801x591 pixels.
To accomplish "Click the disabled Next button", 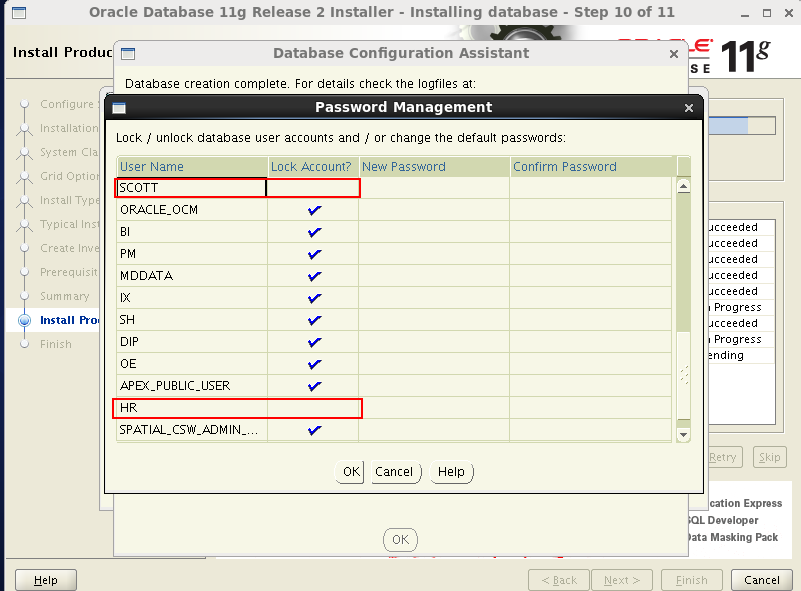I will [622, 580].
